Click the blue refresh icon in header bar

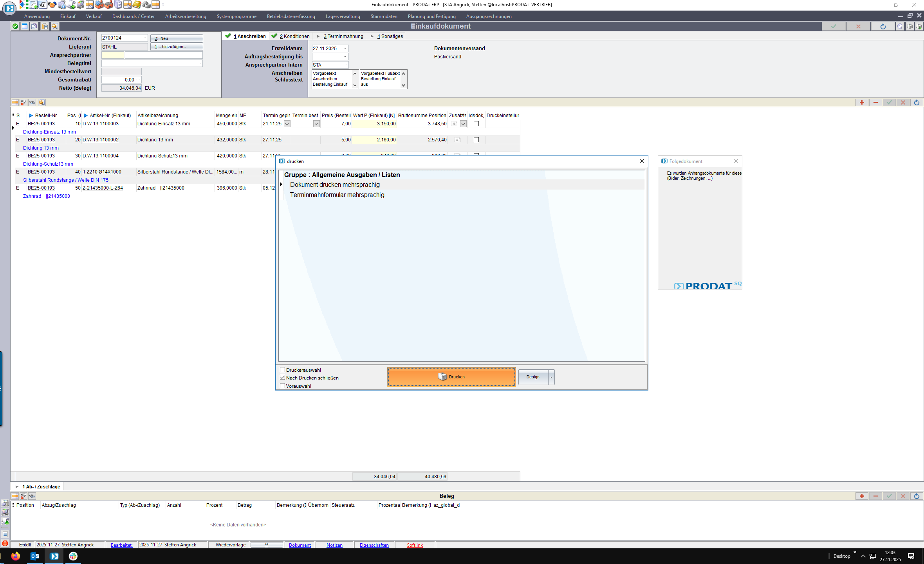click(882, 26)
